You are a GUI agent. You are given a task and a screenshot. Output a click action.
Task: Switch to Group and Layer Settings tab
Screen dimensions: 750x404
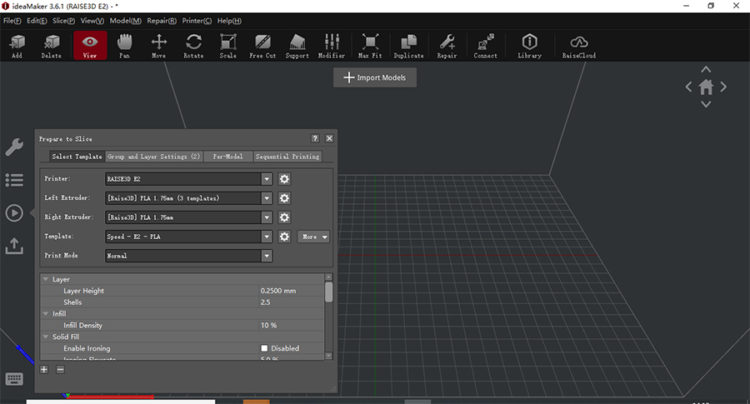coord(154,156)
